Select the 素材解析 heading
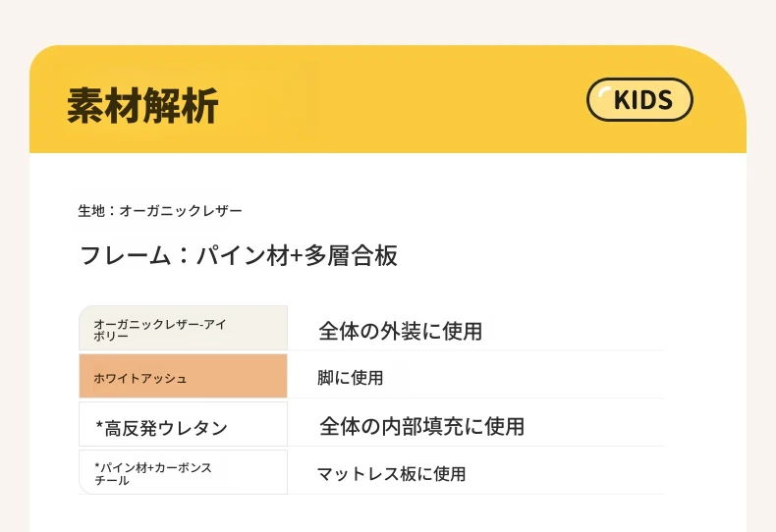This screenshot has height=532, width=776. click(142, 105)
